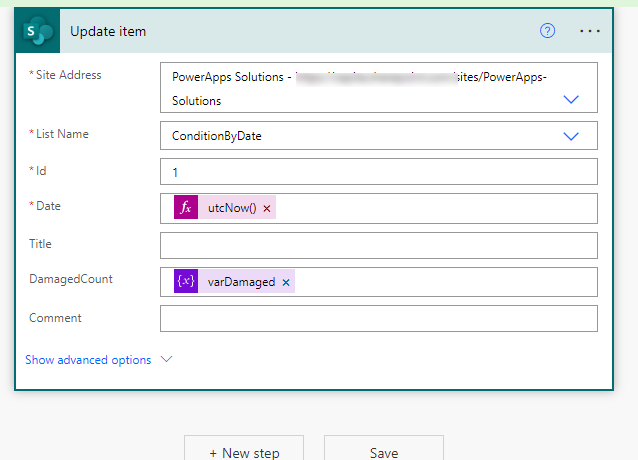Click the fx expression icon in Date

pos(185,208)
